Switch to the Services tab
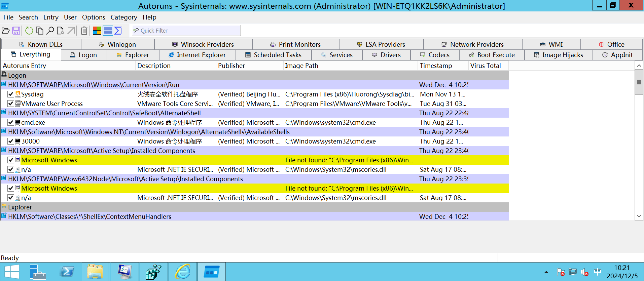 336,55
